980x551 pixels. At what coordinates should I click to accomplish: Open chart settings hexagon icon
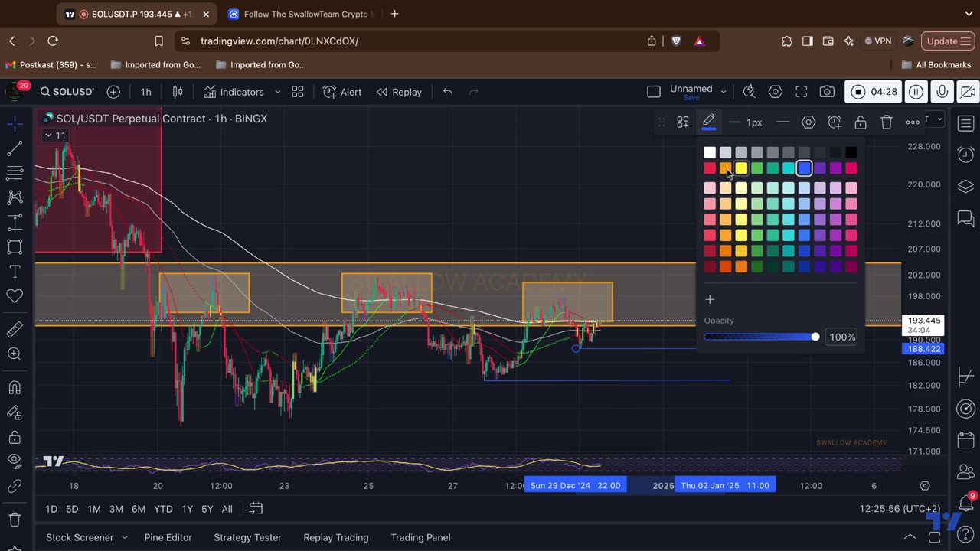776,92
